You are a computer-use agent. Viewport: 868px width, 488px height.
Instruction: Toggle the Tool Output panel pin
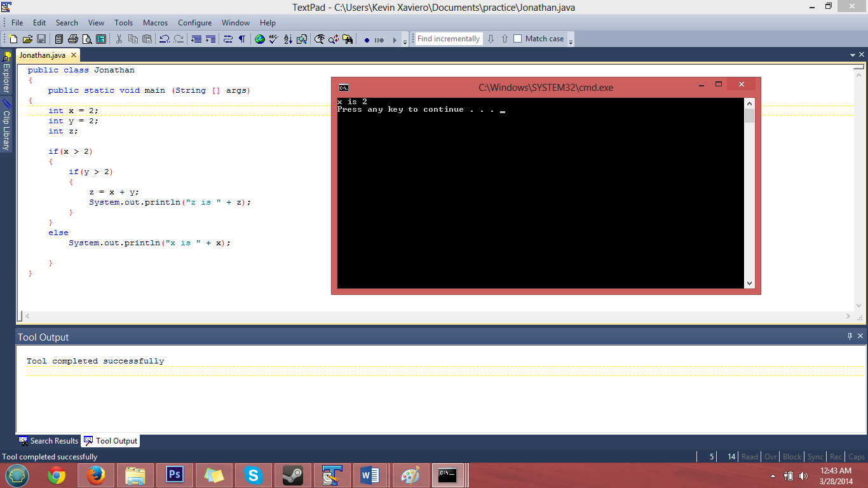[x=850, y=336]
